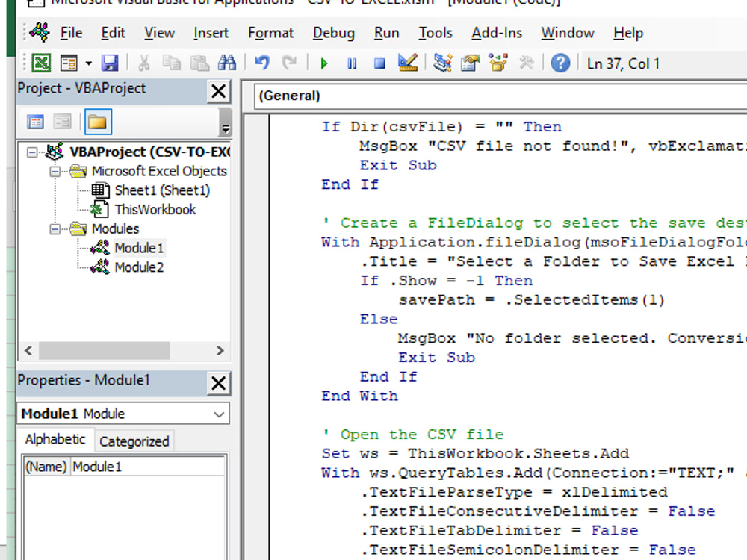
Task: Open VBA Help with the Help icon
Action: [560, 63]
